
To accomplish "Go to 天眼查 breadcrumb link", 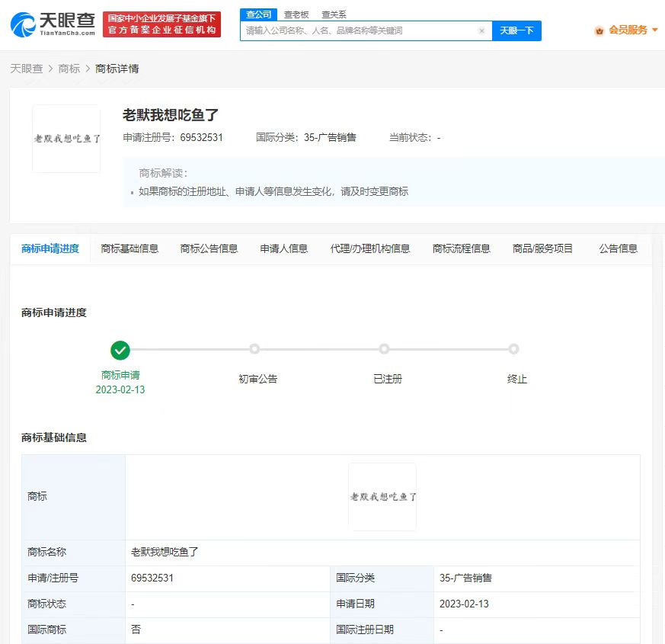I will click(27, 69).
